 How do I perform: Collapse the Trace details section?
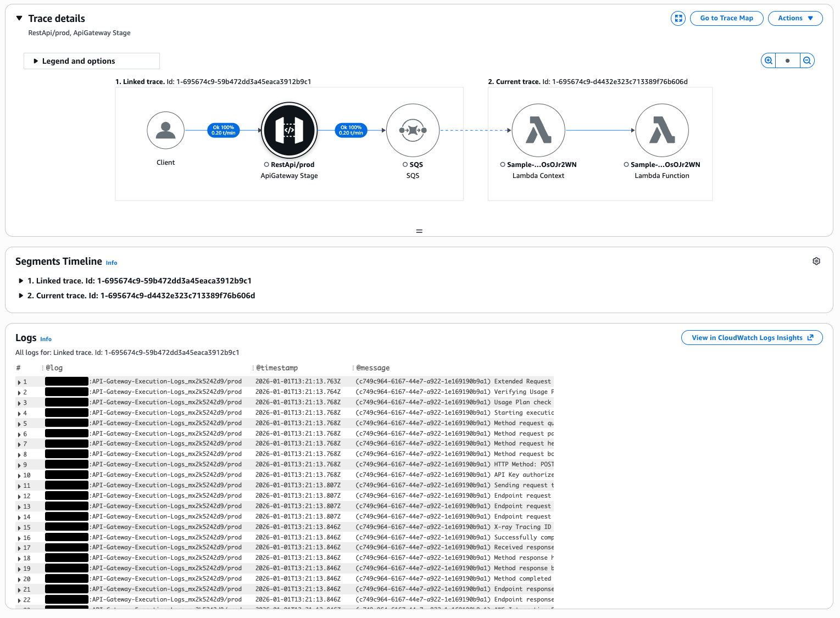[19, 18]
